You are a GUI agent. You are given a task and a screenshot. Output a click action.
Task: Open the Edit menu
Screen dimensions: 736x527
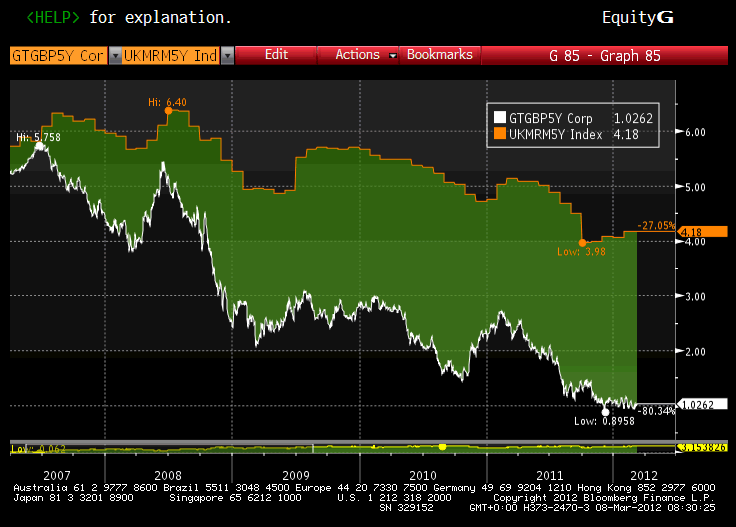coord(276,55)
